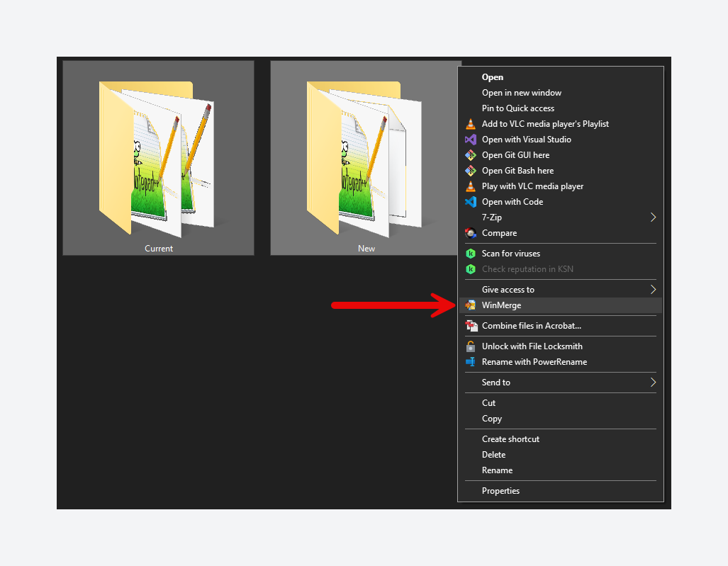The width and height of the screenshot is (728, 566).
Task: Click the VS Code icon beside Open with Code
Action: click(470, 202)
